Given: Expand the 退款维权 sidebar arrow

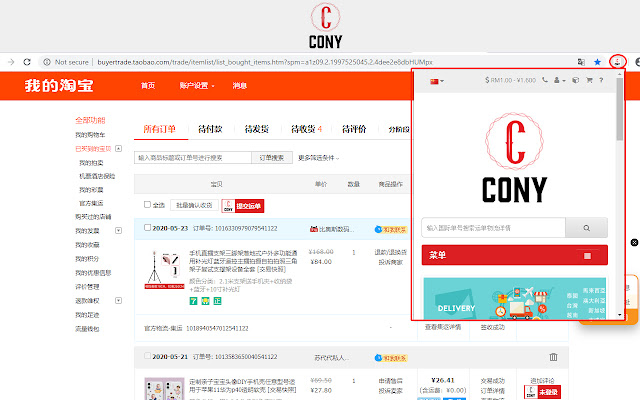Looking at the screenshot, I should click(x=118, y=300).
